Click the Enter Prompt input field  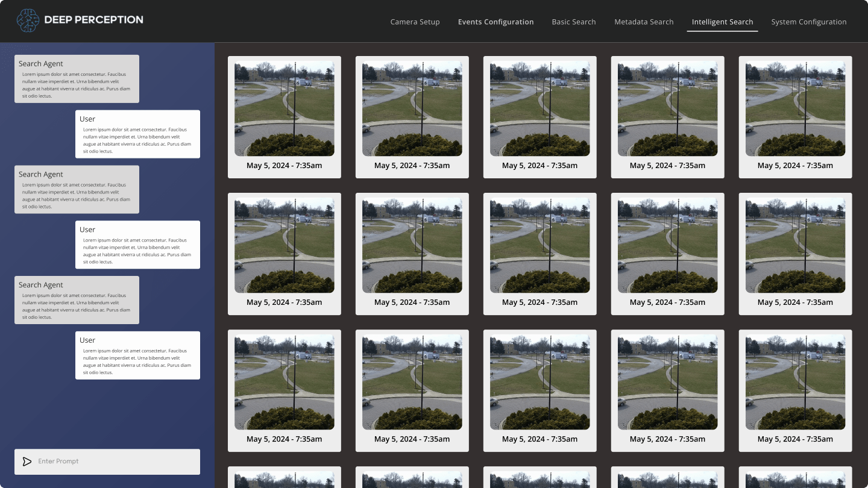click(108, 461)
